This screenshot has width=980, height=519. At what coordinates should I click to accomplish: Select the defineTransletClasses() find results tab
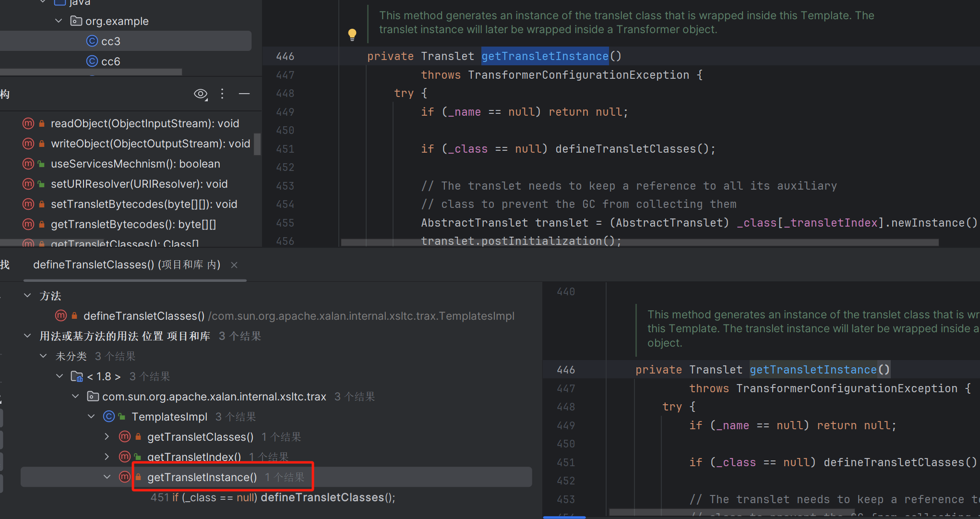pyautogui.click(x=127, y=265)
